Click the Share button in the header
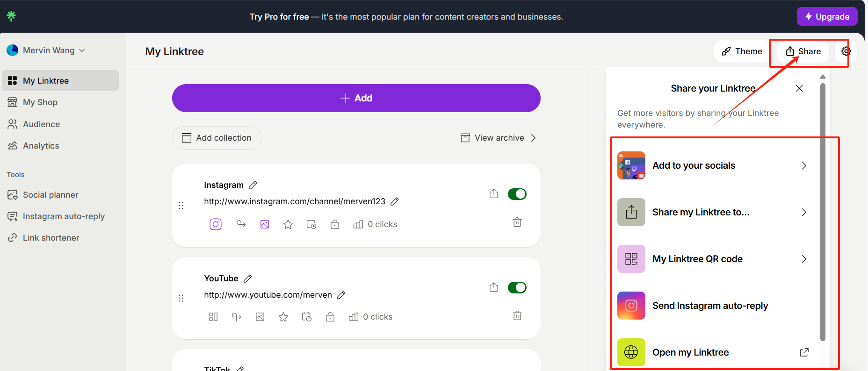Image resolution: width=868 pixels, height=371 pixels. [x=803, y=51]
